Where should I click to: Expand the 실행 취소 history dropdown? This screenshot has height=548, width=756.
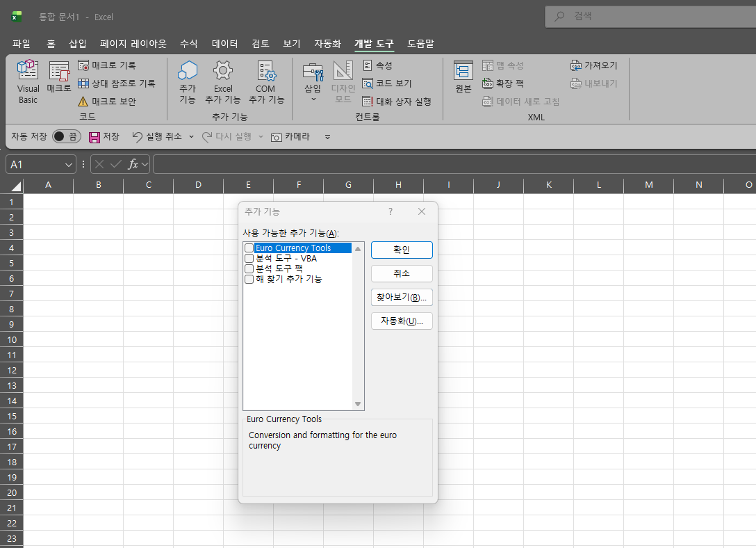click(x=191, y=137)
